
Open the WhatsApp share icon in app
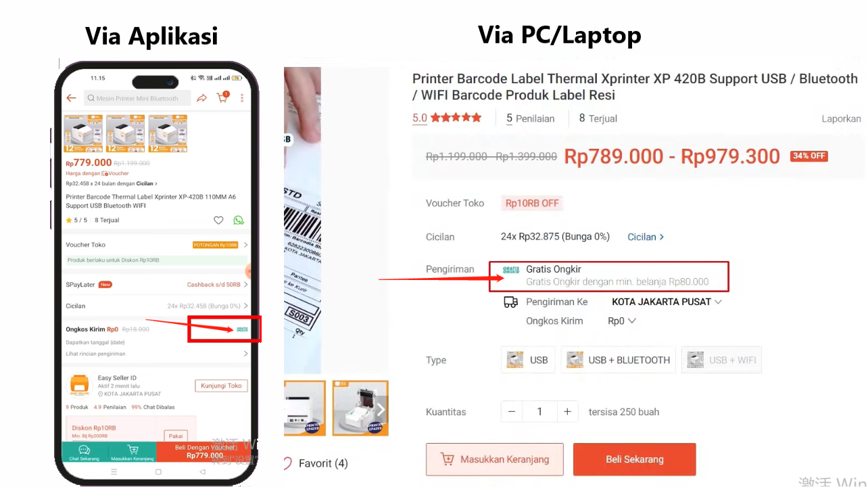pos(238,221)
